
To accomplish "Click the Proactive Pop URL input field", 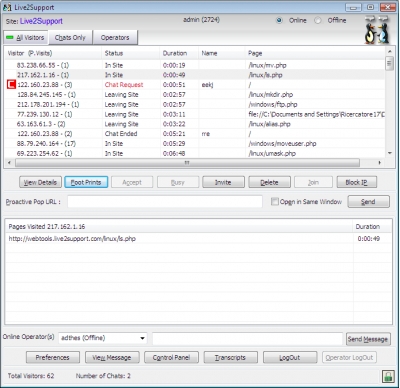I will click(x=165, y=202).
